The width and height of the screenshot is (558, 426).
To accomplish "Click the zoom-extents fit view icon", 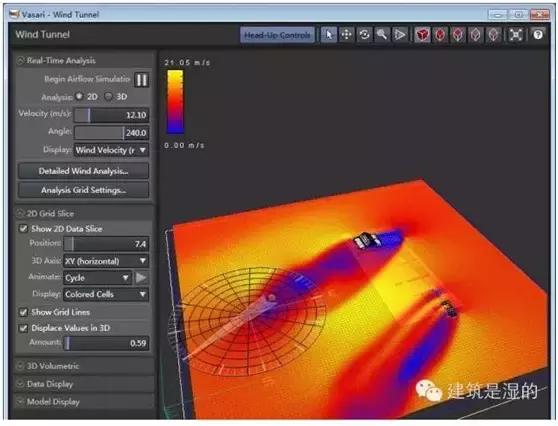I will click(515, 35).
